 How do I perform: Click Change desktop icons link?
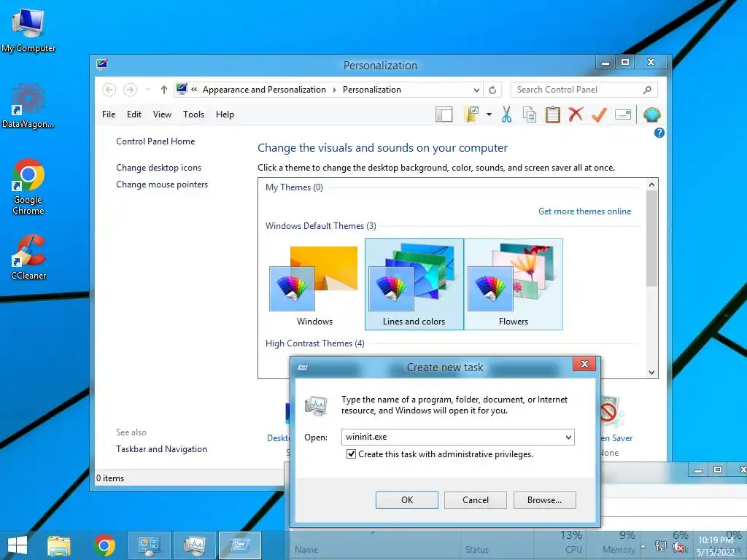coord(158,168)
